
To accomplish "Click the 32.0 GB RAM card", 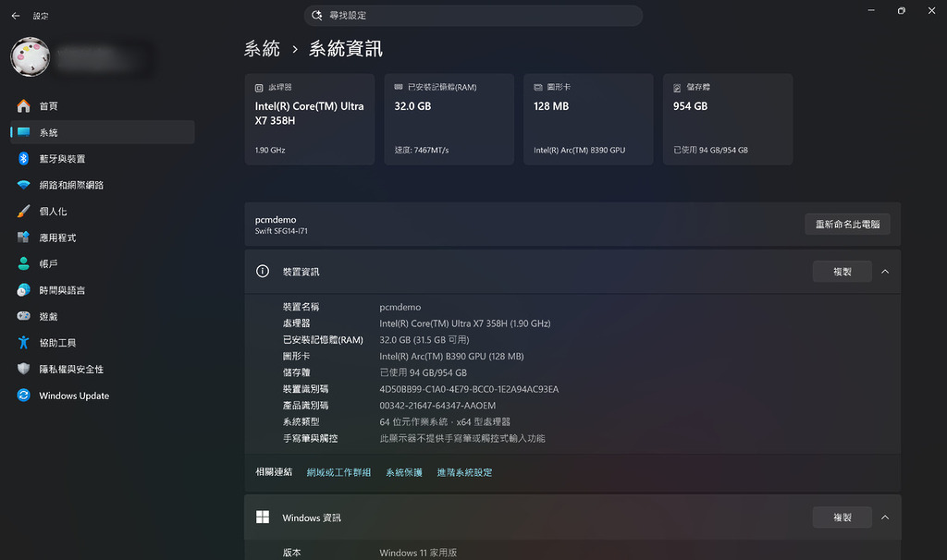I will pos(449,119).
